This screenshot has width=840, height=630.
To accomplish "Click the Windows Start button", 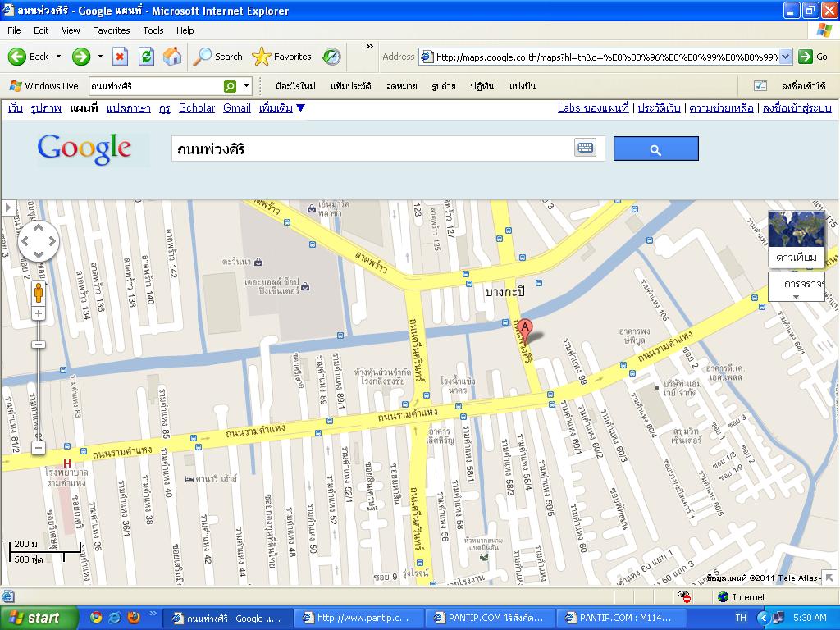I will (x=39, y=618).
